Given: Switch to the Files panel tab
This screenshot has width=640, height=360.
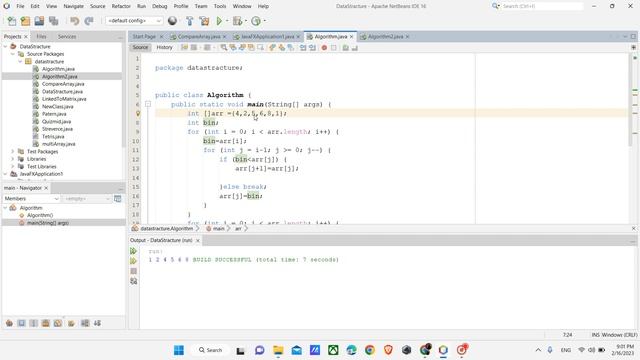Looking at the screenshot, I should pos(41,37).
